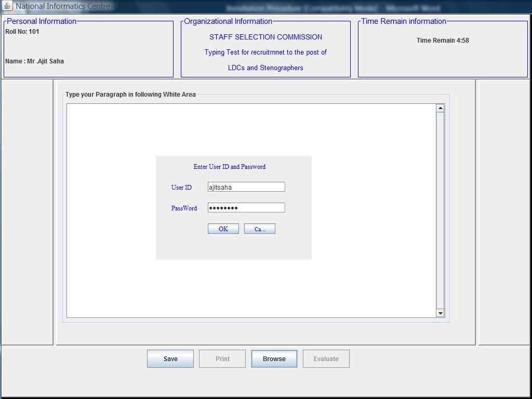Click the Print button

pyautogui.click(x=222, y=358)
